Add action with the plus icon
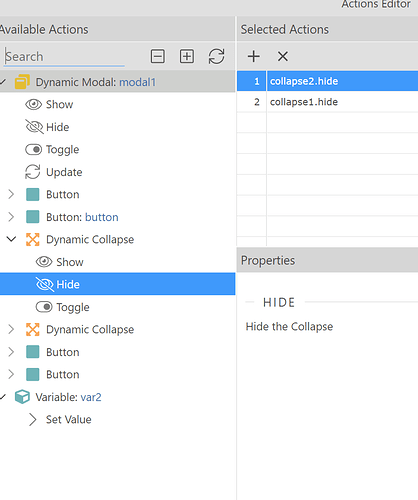Screen dimensions: 418x500 [x=254, y=56]
